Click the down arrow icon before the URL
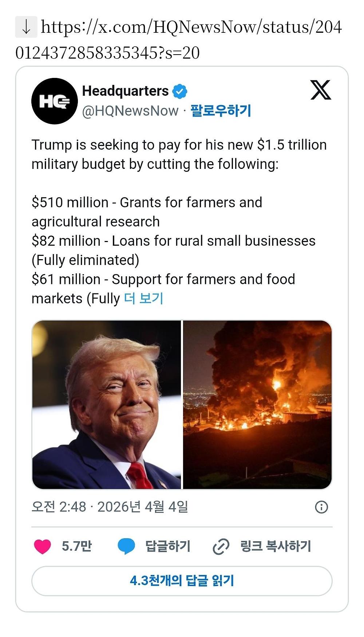Viewport: 364px width, 637px height. (26, 27)
